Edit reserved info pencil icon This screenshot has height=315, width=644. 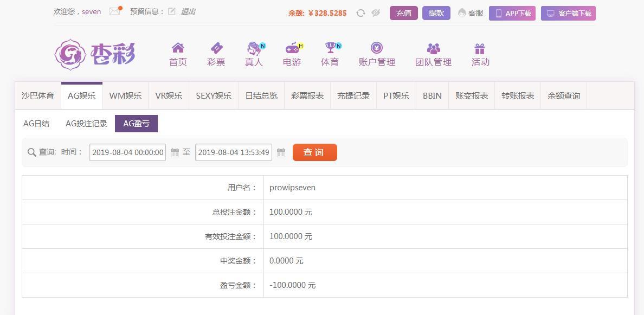pyautogui.click(x=172, y=11)
